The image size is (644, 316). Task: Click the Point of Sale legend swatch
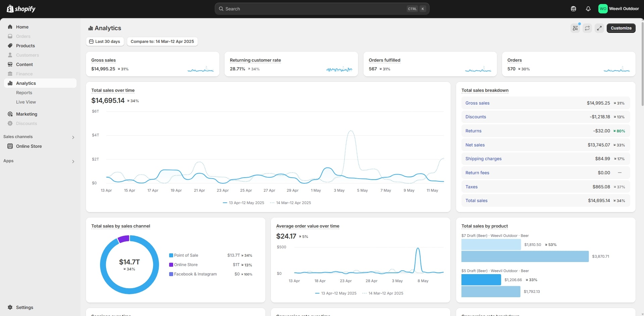pyautogui.click(x=171, y=255)
